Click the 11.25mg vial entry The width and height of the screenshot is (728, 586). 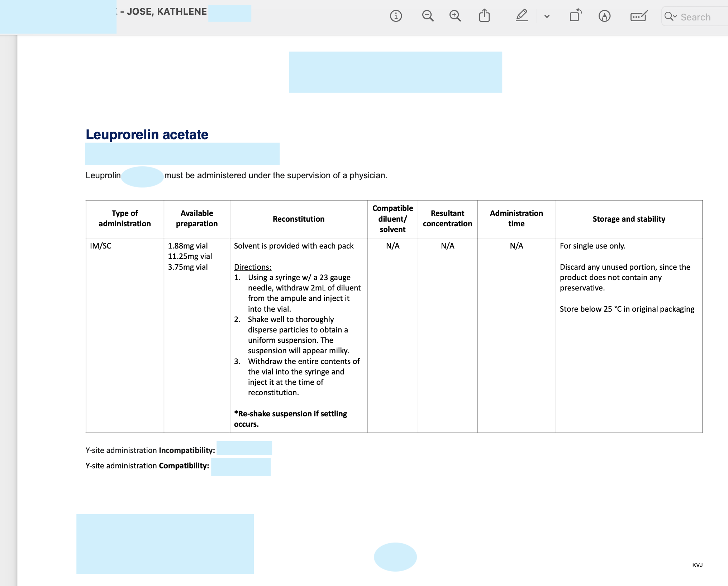(190, 256)
